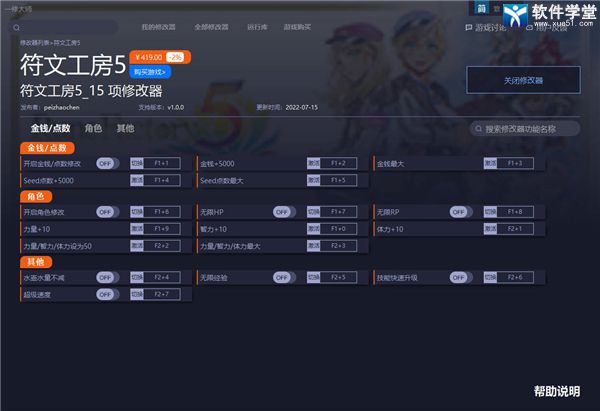Open the 我的修改器 menu

pos(158,27)
